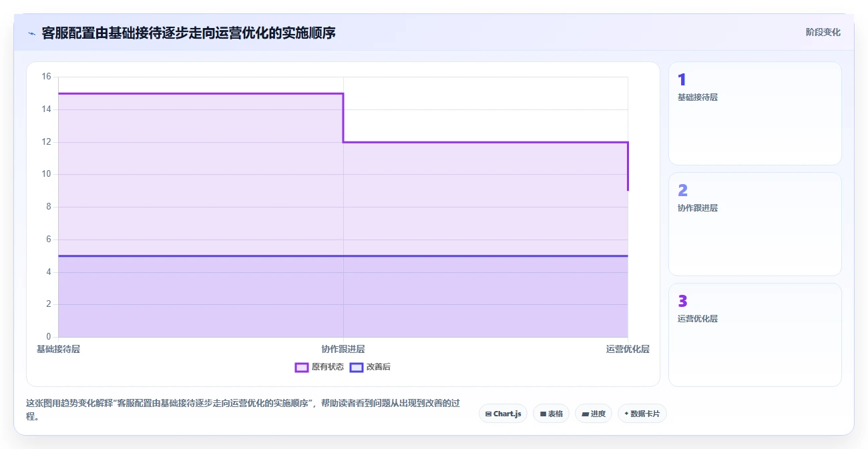868x449 pixels.
Task: Click the y-axis value 14
Action: [46, 109]
